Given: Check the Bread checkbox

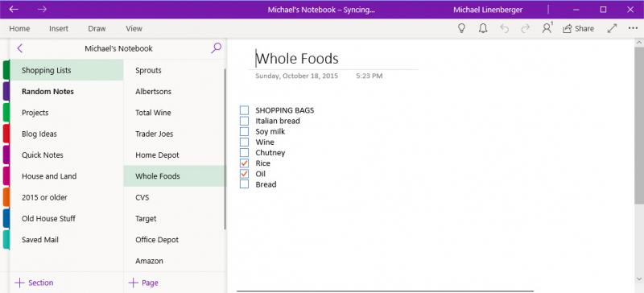Looking at the screenshot, I should tap(245, 184).
